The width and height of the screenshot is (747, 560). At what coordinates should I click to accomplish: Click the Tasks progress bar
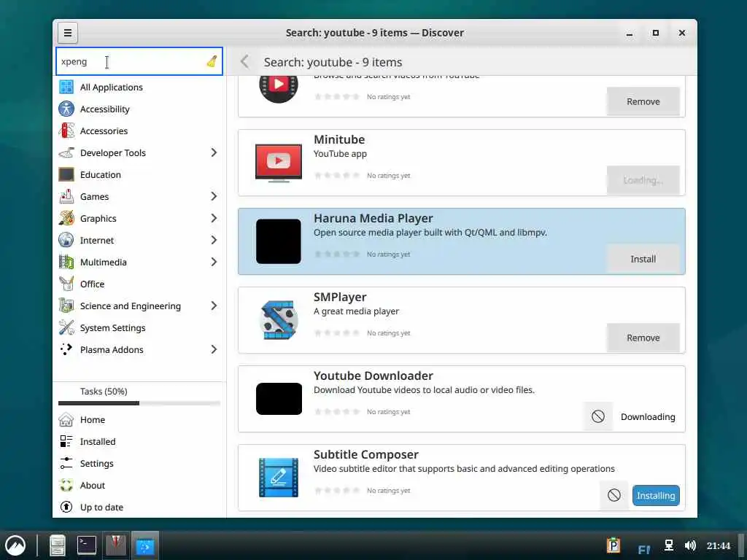point(139,403)
